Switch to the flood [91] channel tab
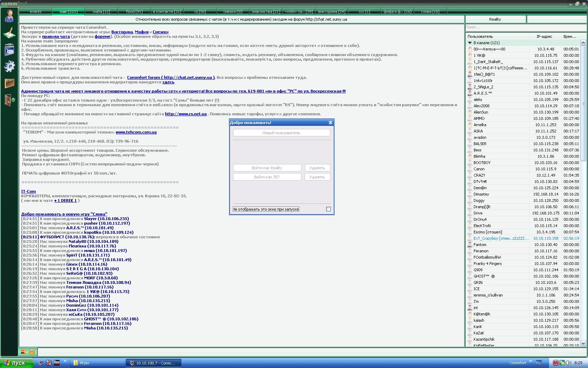Image resolution: width=588 pixels, height=368 pixels. click(134, 12)
